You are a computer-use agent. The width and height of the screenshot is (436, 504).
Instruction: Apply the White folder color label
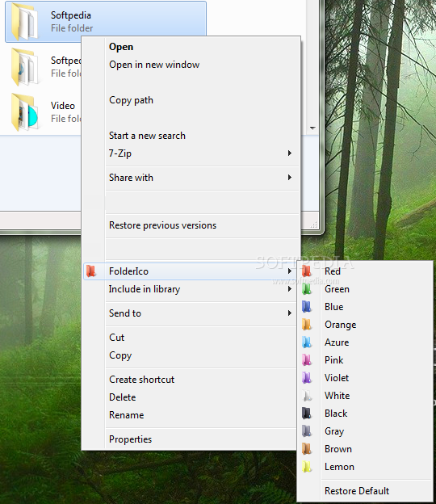point(337,396)
